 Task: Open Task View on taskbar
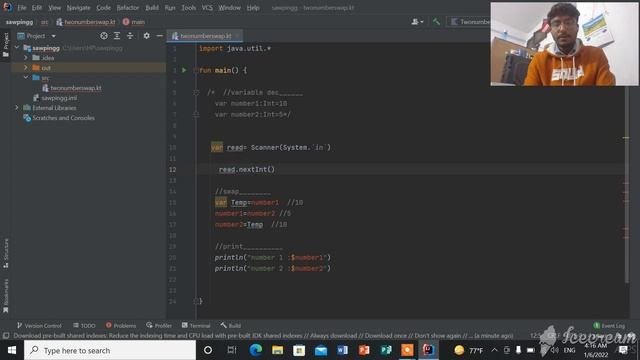coord(232,350)
